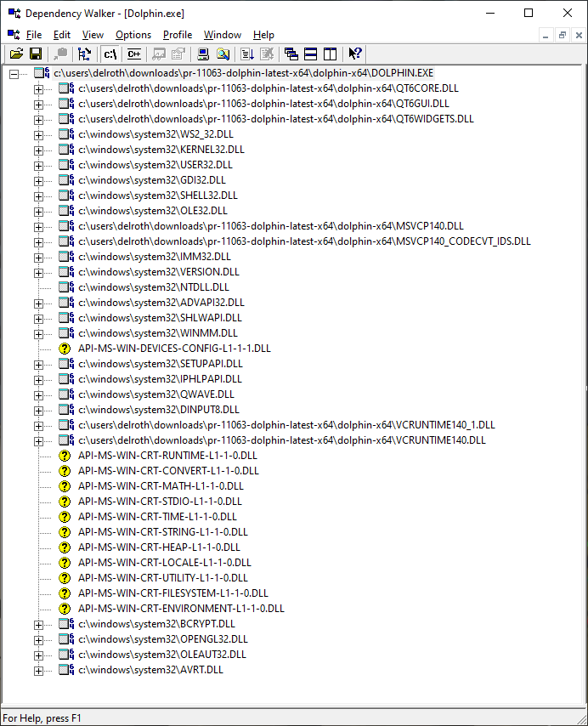Image resolution: width=588 pixels, height=726 pixels.
Task: Expand the WS2_32.DLL node
Action: 39,135
